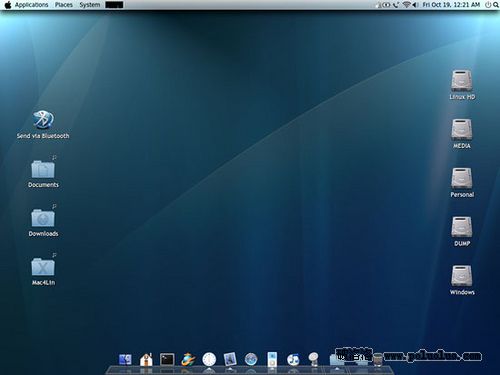Open the Places menu
The height and width of the screenshot is (375, 500).
[64, 5]
